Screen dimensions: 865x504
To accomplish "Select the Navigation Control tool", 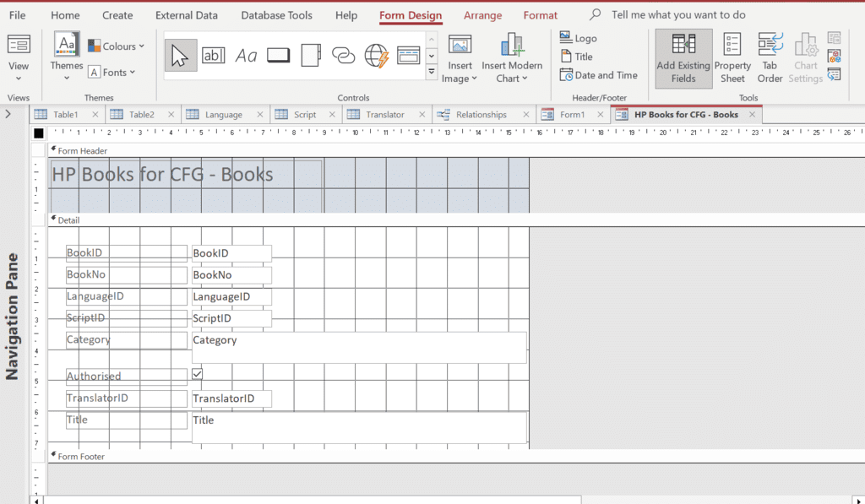I will click(408, 55).
